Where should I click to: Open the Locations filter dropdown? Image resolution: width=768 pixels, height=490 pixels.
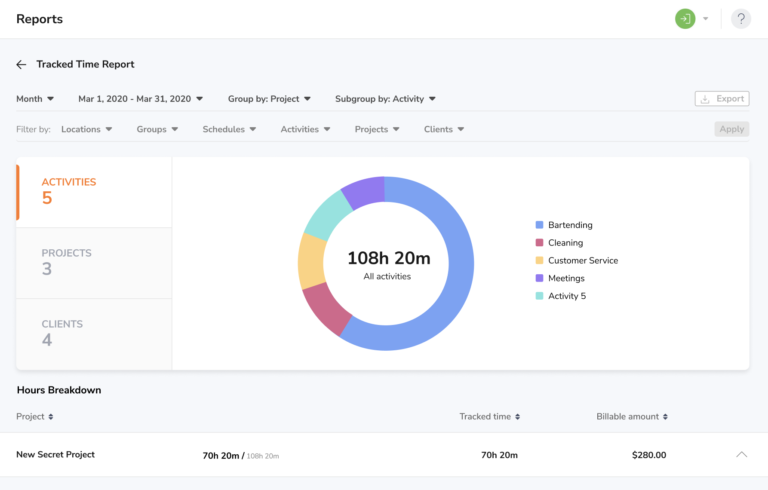pos(86,129)
